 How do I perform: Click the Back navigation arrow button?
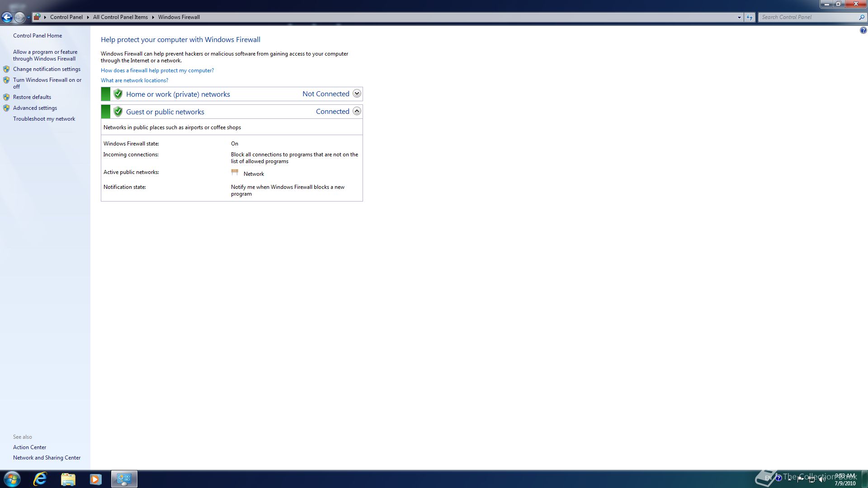click(7, 17)
